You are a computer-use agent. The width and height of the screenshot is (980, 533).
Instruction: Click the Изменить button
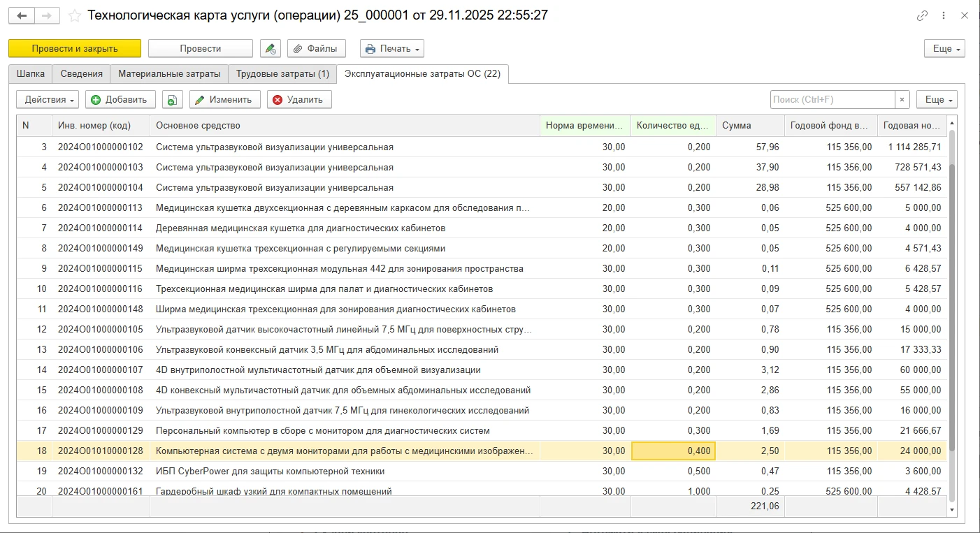click(224, 99)
